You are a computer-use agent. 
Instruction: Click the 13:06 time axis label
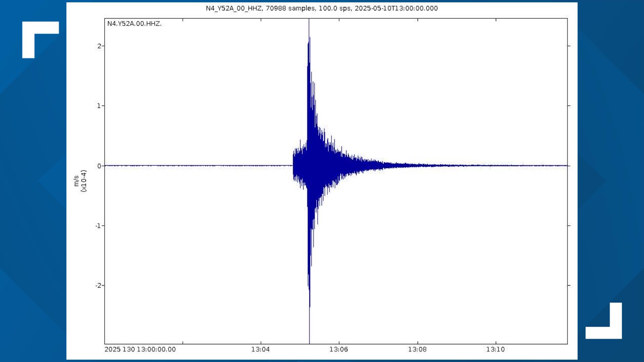(x=339, y=349)
